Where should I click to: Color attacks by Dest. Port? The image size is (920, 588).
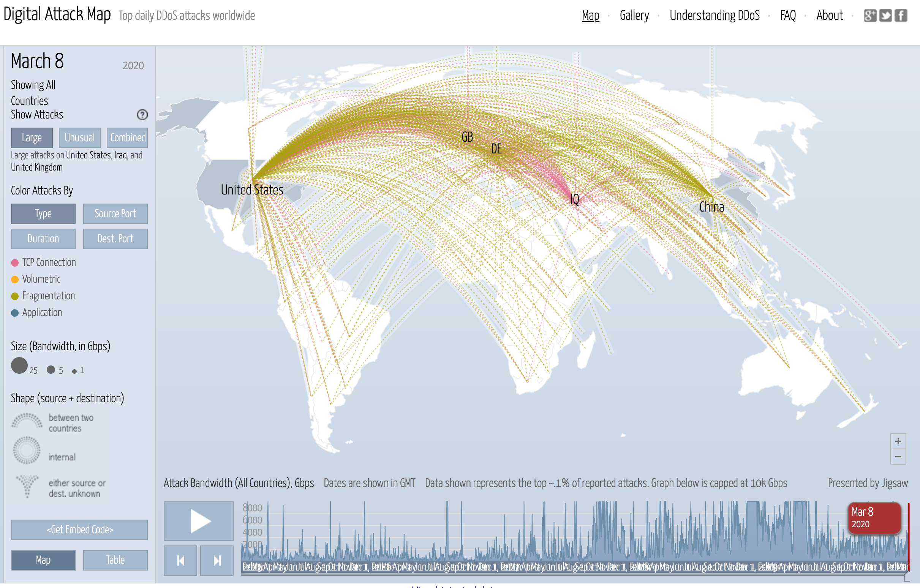coord(115,238)
